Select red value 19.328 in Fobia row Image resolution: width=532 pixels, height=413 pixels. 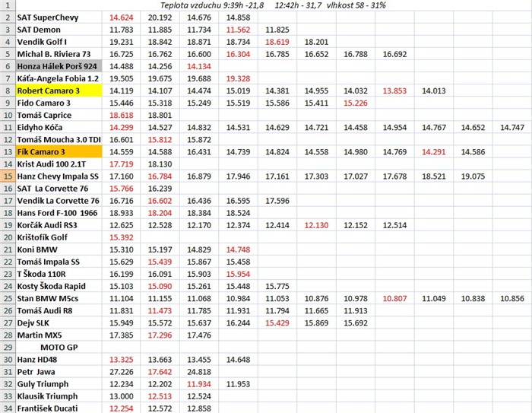238,79
